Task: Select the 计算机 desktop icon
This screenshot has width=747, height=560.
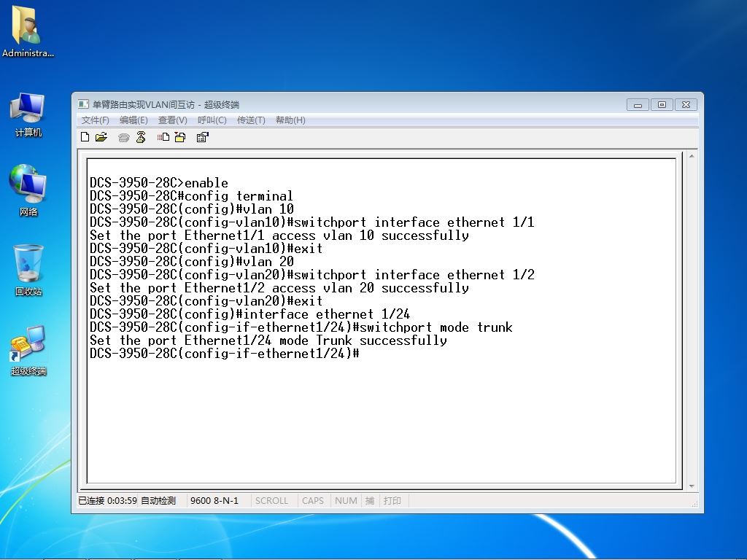Action: (x=28, y=114)
